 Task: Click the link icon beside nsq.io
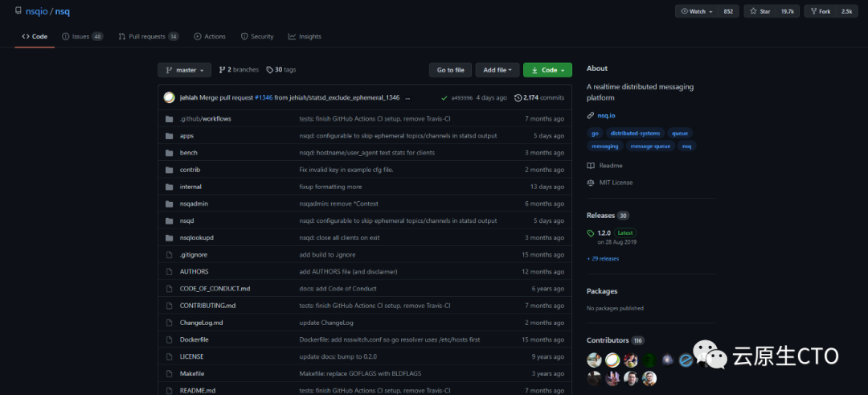click(x=591, y=116)
